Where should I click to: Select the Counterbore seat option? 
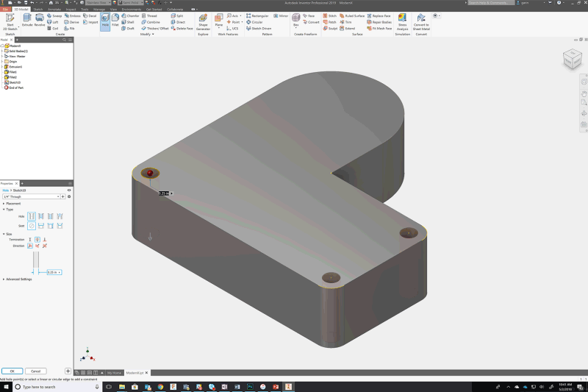click(41, 226)
